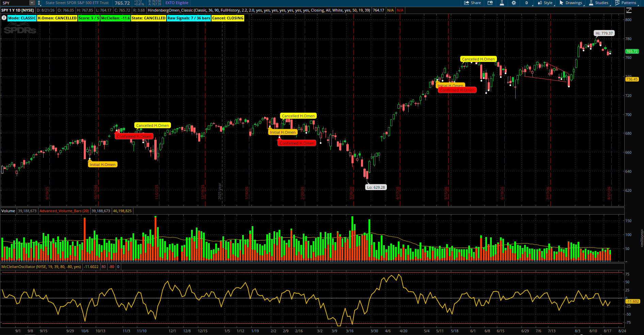Open the Drawings menu
644x335 pixels.
tap(571, 3)
